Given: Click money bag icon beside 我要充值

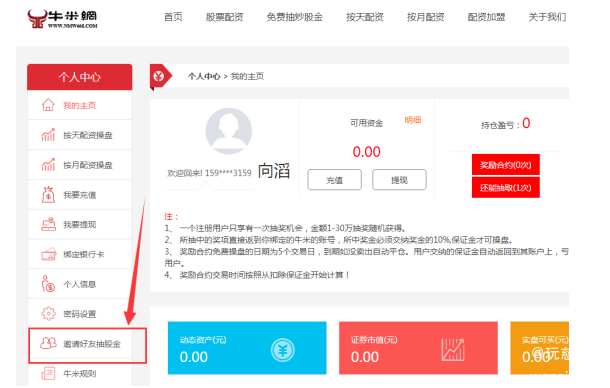Looking at the screenshot, I should [x=48, y=195].
